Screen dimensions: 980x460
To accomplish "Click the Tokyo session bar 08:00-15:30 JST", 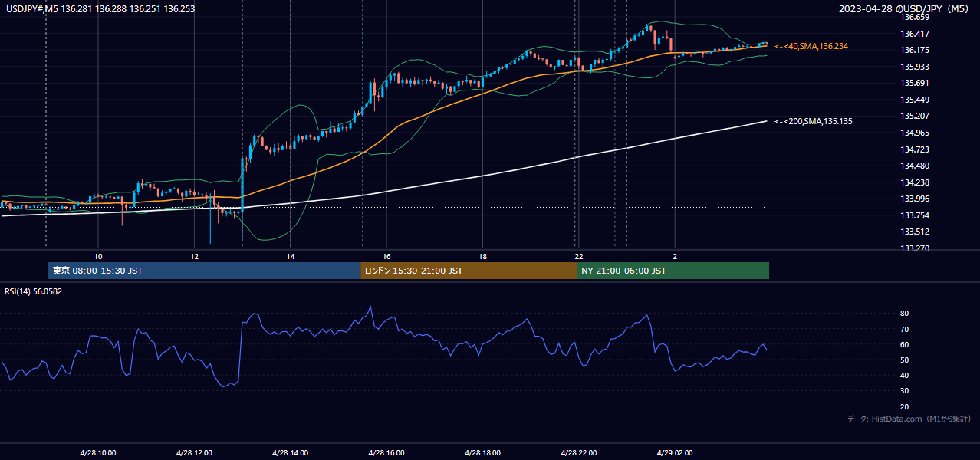I will (x=204, y=271).
